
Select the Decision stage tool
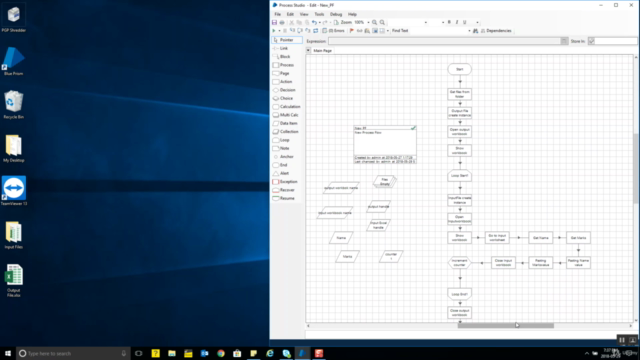coord(287,90)
